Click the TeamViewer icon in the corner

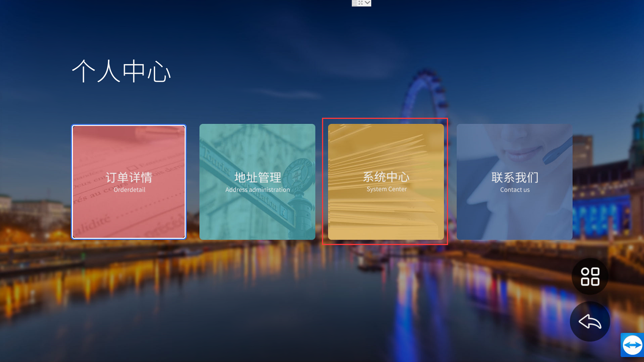(633, 345)
